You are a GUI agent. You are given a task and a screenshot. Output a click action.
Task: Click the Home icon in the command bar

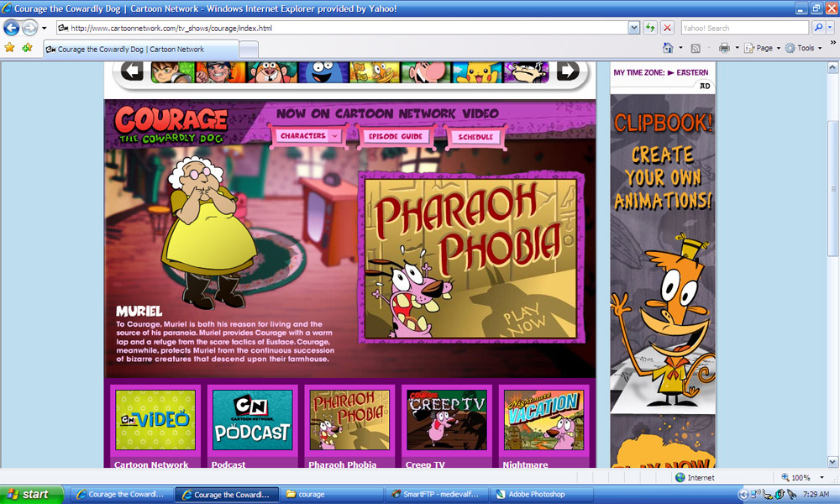(668, 48)
